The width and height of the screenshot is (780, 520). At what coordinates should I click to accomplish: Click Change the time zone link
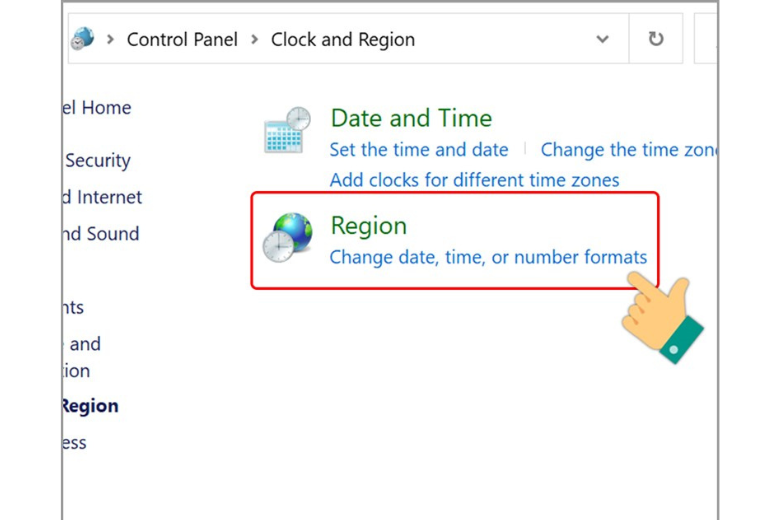(628, 150)
